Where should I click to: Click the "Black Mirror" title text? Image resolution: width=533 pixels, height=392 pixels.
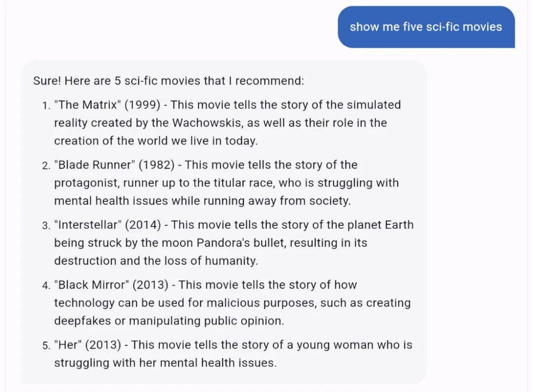coord(91,285)
